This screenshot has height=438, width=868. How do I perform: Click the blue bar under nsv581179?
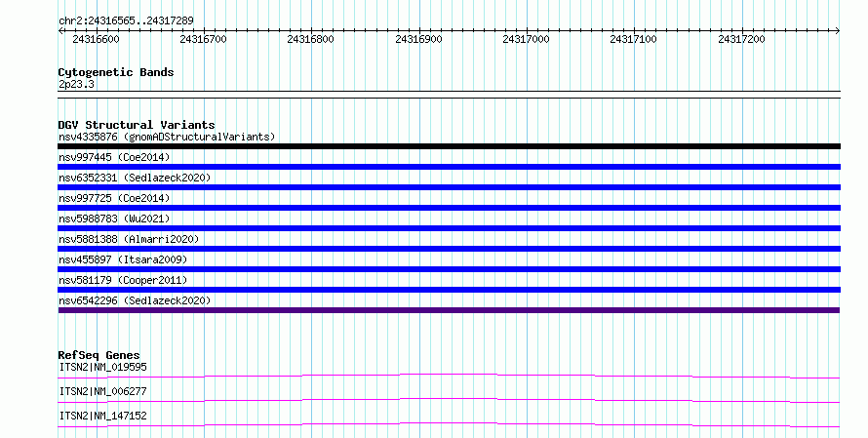(449, 290)
